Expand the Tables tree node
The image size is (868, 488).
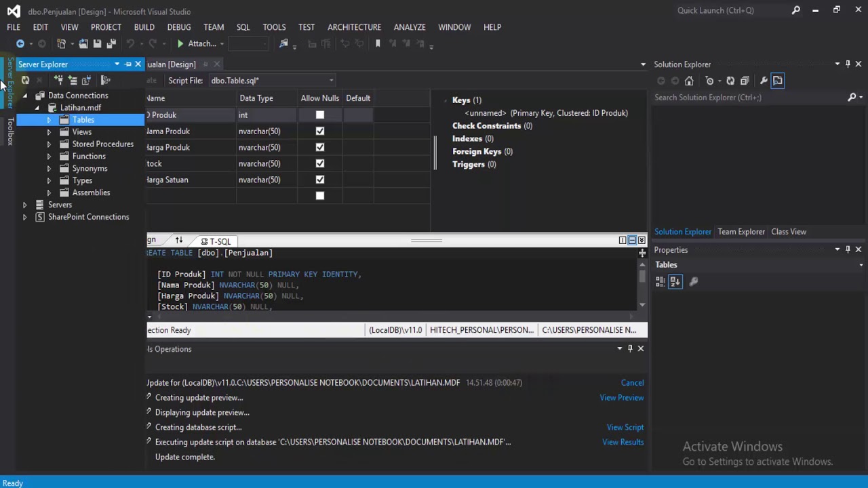click(49, 120)
